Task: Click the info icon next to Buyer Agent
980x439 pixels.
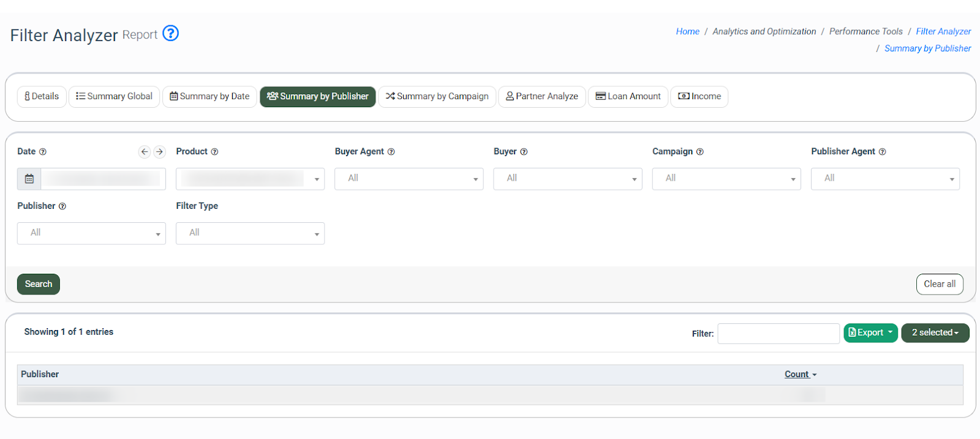Action: point(391,152)
